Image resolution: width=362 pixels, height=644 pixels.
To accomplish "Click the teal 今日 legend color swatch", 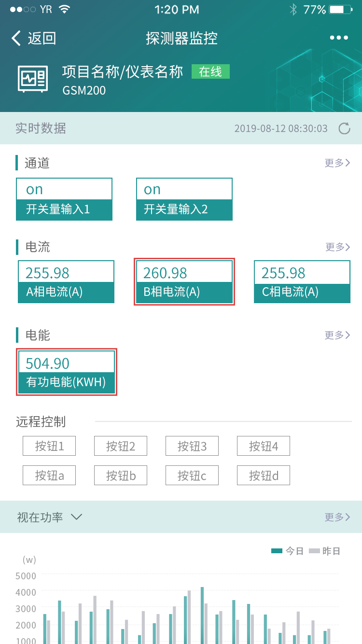I will pos(277,550).
